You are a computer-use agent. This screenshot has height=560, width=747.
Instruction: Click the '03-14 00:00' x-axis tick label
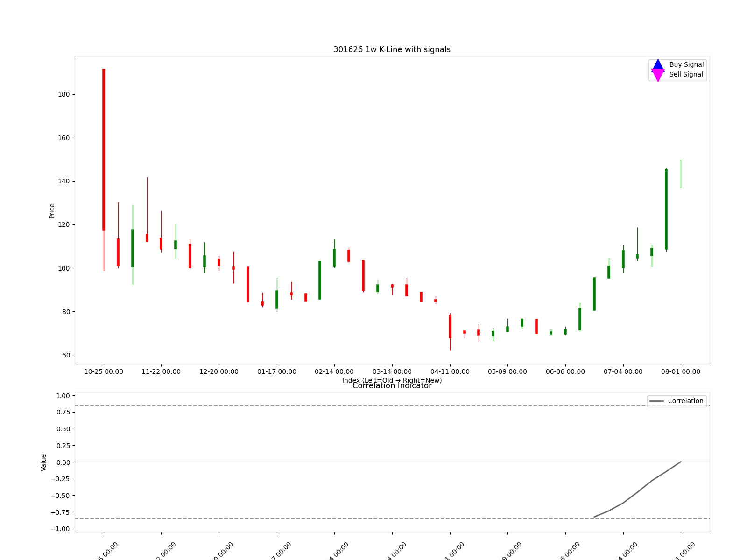click(392, 372)
